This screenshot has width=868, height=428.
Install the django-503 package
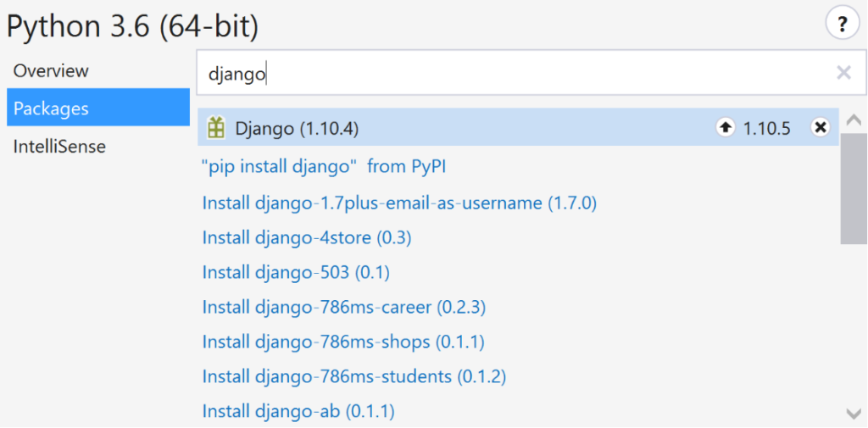pos(296,273)
